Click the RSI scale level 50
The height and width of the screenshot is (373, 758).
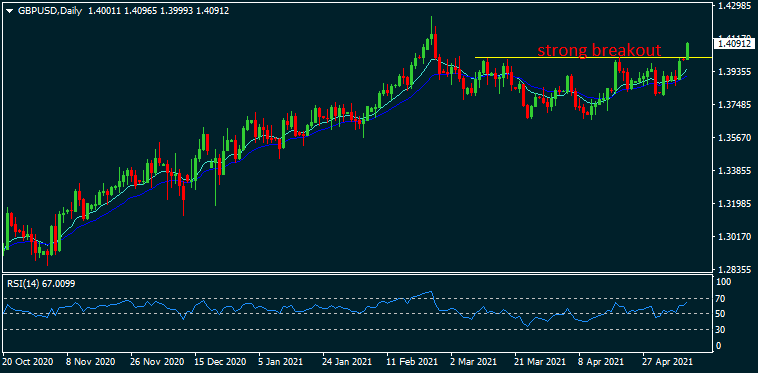[721, 314]
